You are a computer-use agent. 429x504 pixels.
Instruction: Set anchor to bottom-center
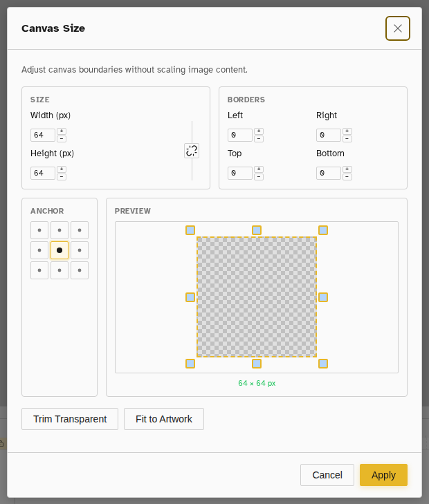tap(60, 270)
